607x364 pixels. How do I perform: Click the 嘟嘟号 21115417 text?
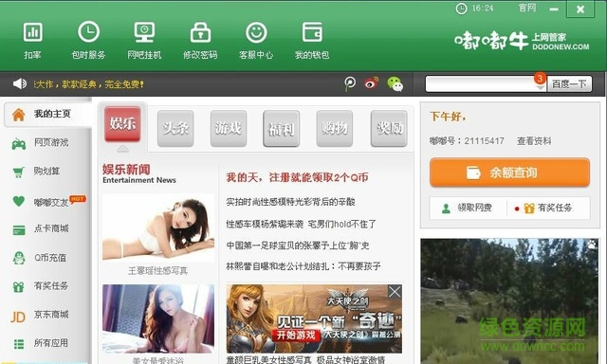tap(467, 141)
